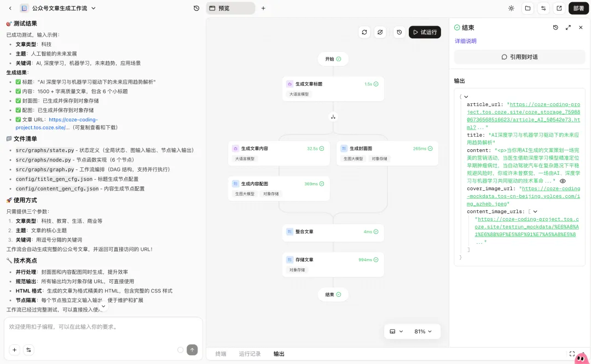Toggle fullscreen for the bottom panel

[x=572, y=354]
